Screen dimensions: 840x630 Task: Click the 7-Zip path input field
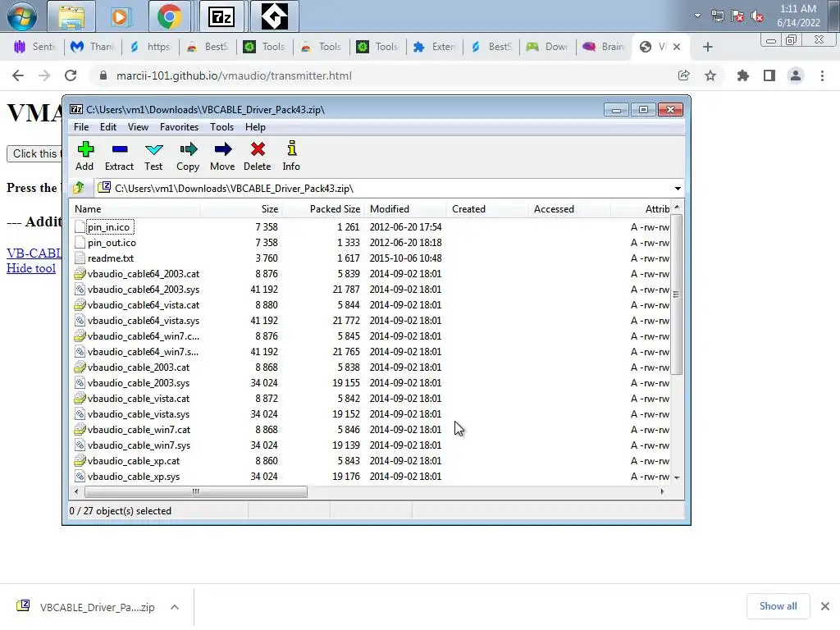click(x=383, y=188)
